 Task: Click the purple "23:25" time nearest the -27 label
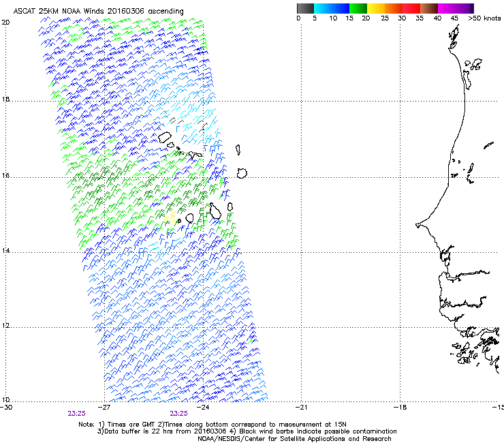[76, 414]
